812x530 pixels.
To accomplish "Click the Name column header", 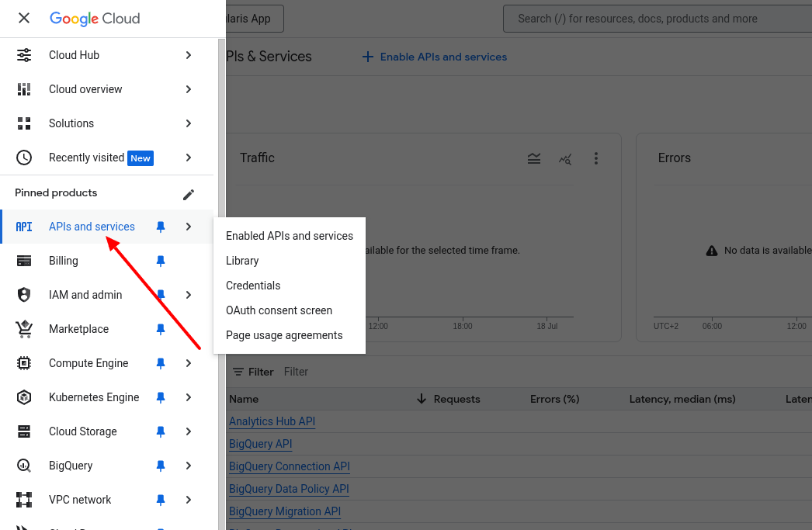I will pyautogui.click(x=244, y=399).
